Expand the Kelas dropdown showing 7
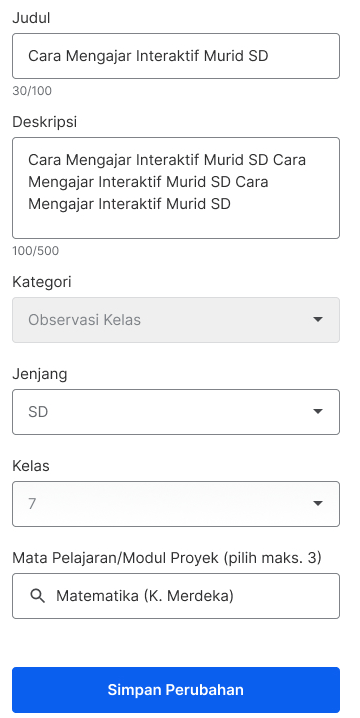Screen dimensions: 360x718 [x=176, y=504]
